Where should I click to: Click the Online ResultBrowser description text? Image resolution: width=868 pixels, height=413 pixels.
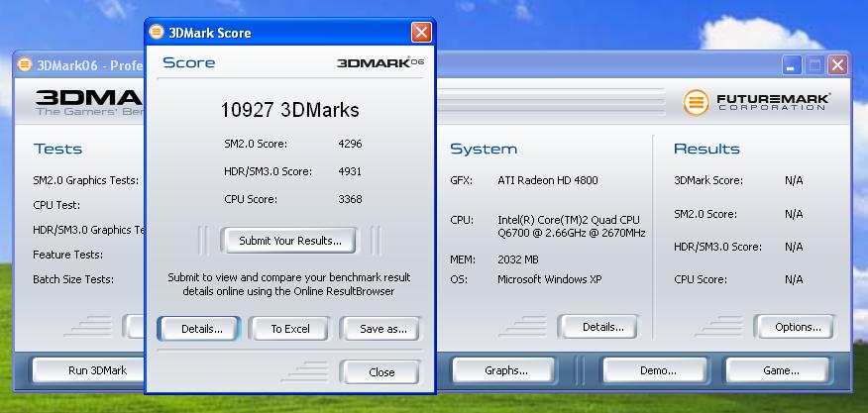[289, 284]
